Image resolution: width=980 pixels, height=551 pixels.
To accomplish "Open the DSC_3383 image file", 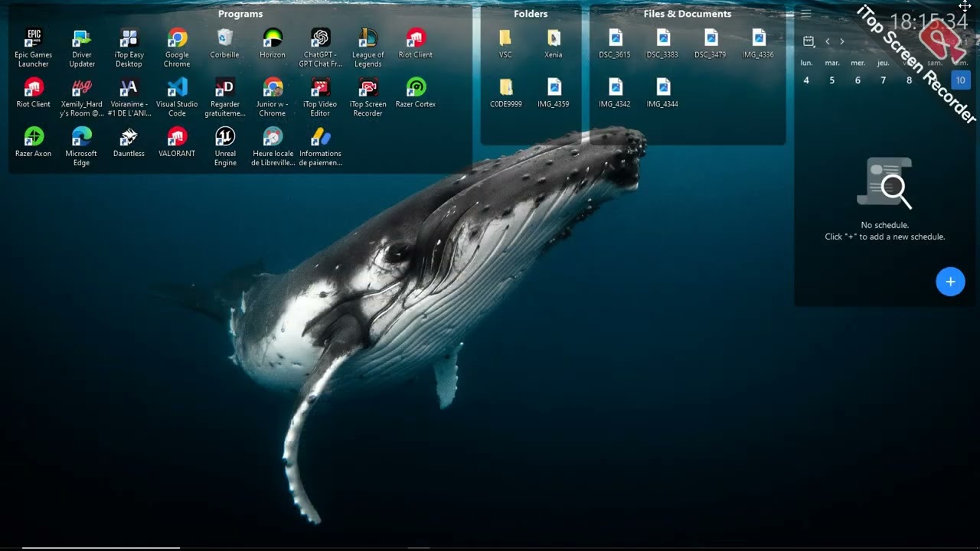I will [x=662, y=44].
